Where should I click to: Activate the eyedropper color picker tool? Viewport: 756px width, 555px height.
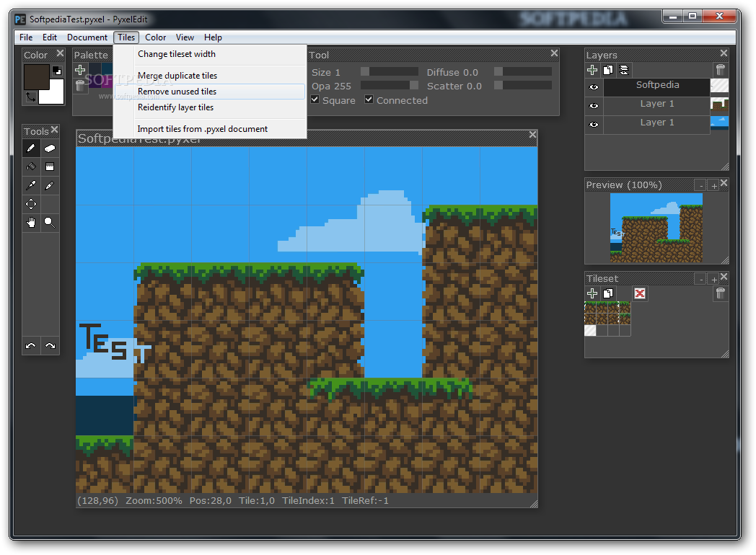pyautogui.click(x=31, y=185)
